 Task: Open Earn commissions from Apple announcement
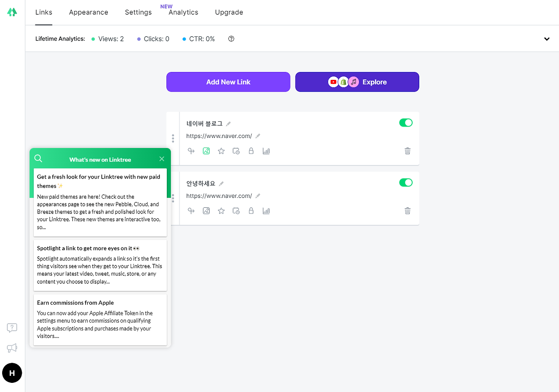point(100,320)
